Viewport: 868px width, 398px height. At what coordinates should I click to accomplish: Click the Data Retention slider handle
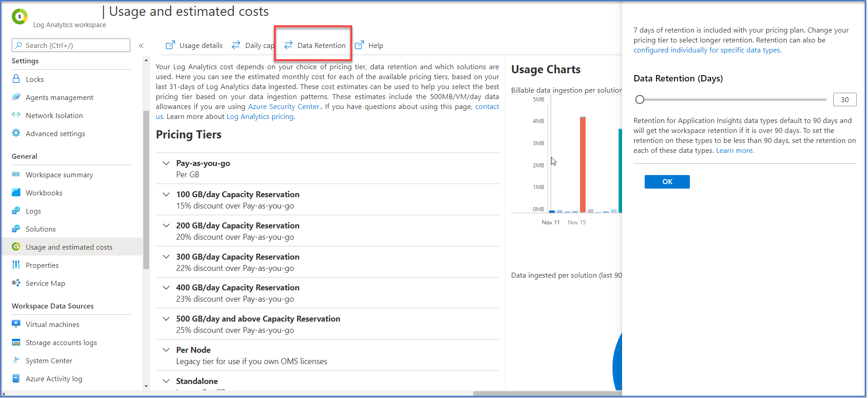(640, 99)
